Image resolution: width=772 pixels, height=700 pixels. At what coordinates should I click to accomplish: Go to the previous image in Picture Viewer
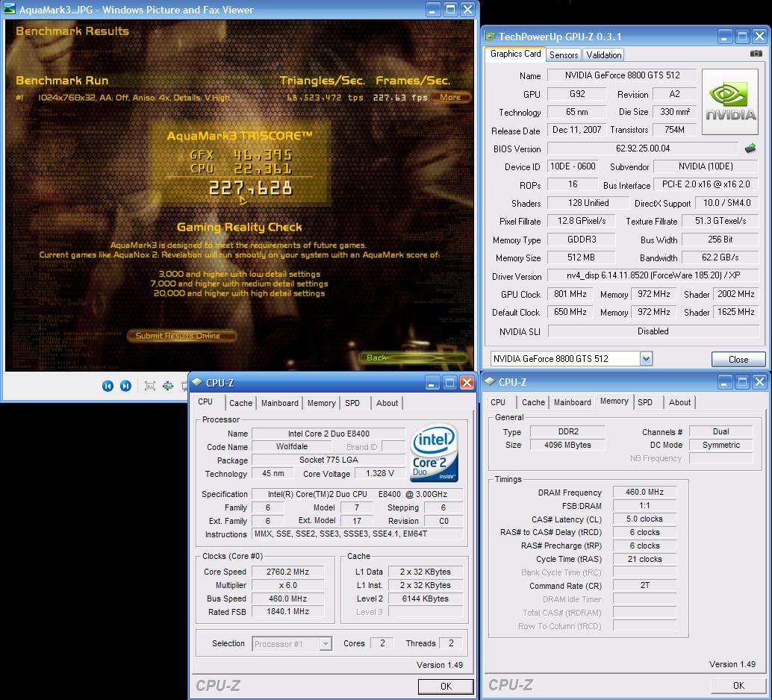[108, 386]
